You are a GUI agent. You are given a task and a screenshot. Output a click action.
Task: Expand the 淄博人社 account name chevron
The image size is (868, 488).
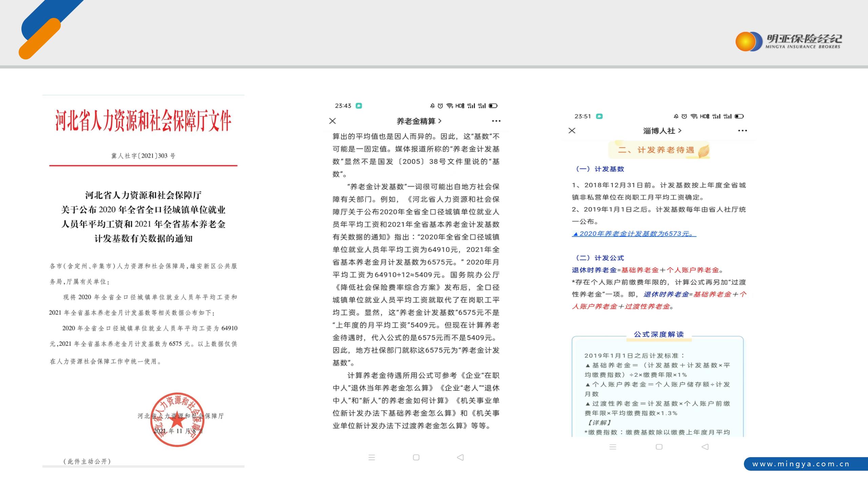point(680,130)
